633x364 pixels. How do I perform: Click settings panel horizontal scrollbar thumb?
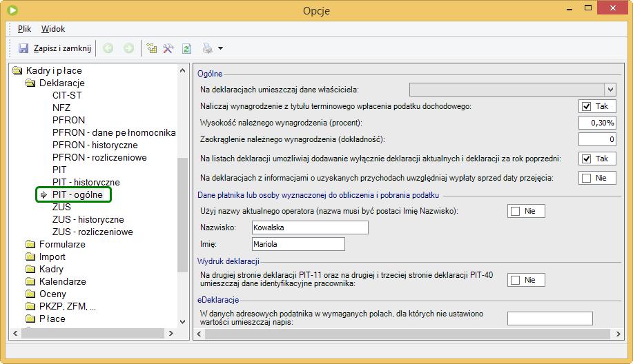(407, 334)
